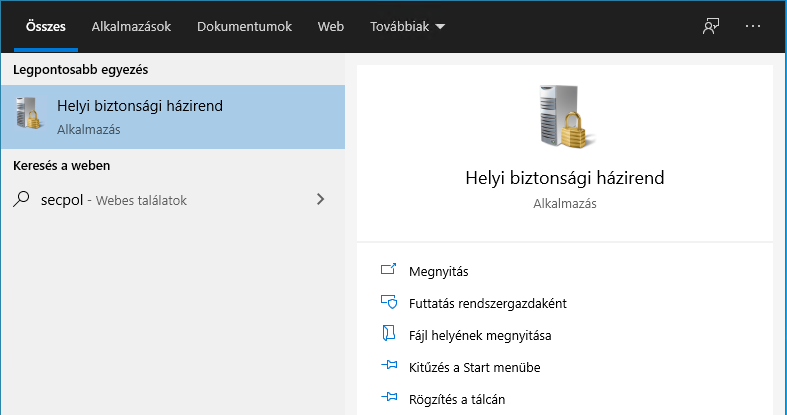Click the shield icon for Futtatás rendszergazdaként
The width and height of the screenshot is (787, 415).
[390, 303]
